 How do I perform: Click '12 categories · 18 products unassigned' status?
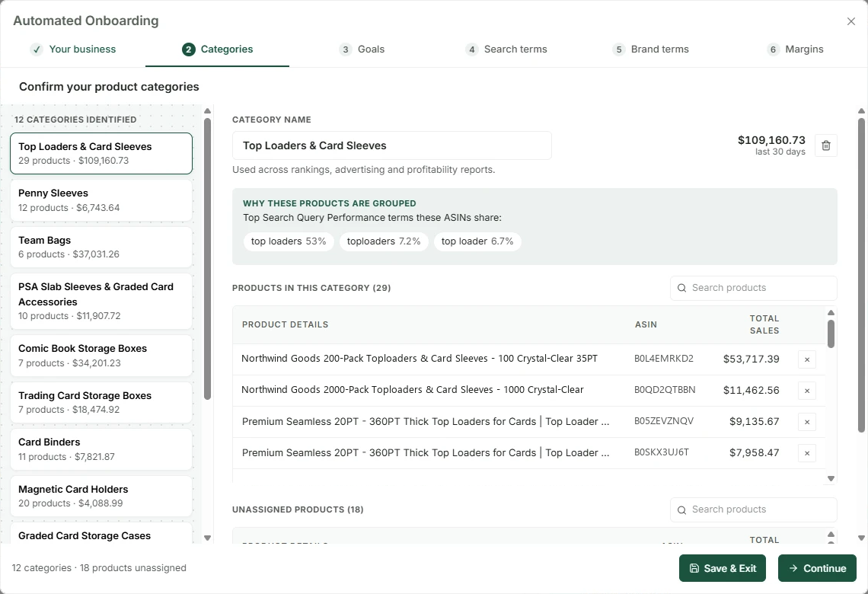(x=99, y=568)
